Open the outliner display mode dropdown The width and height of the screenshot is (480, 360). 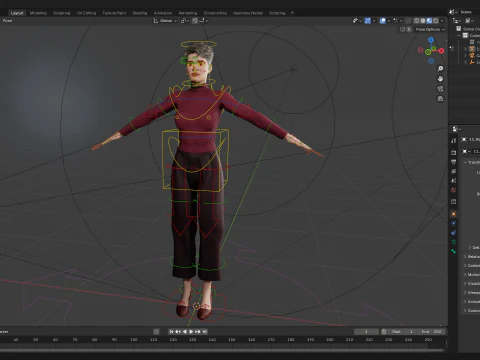457,21
